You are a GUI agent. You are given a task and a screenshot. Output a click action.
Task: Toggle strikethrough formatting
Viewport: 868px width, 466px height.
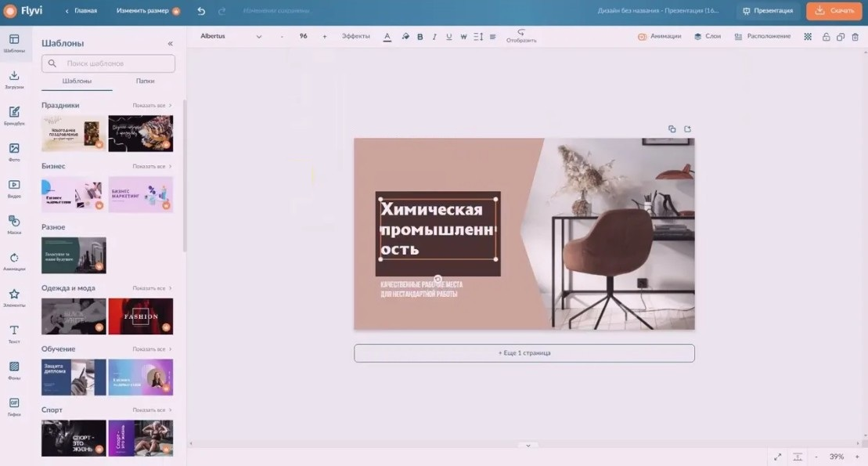tap(463, 37)
